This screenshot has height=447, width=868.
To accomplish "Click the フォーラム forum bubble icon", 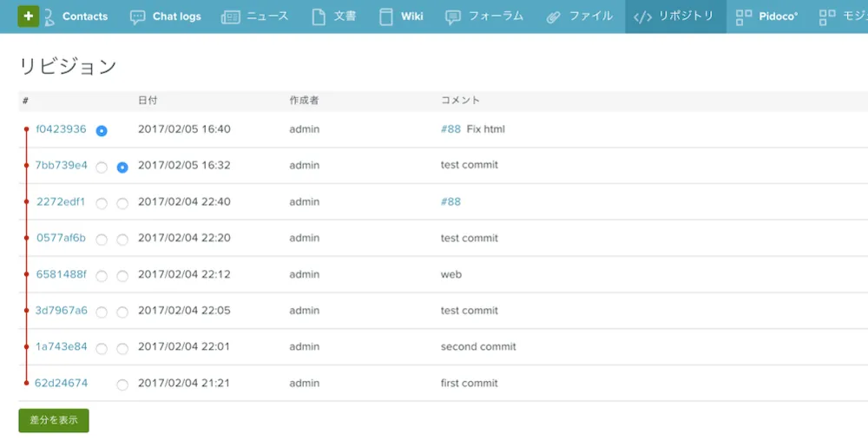I will click(x=452, y=16).
